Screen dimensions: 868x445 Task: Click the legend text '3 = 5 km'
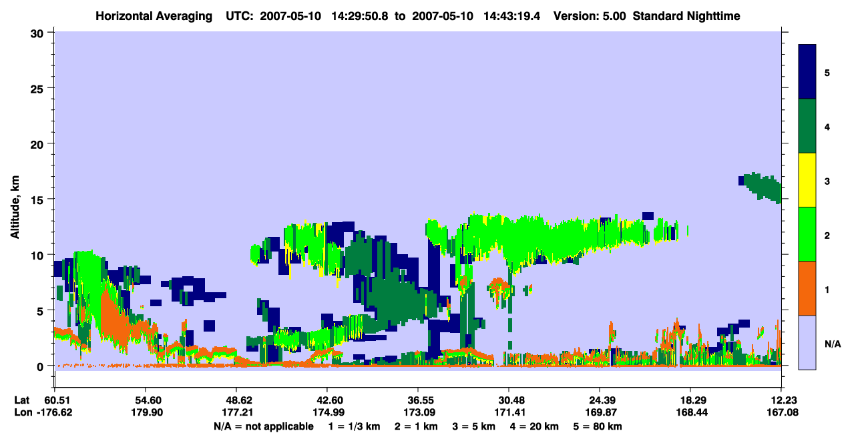(x=475, y=426)
